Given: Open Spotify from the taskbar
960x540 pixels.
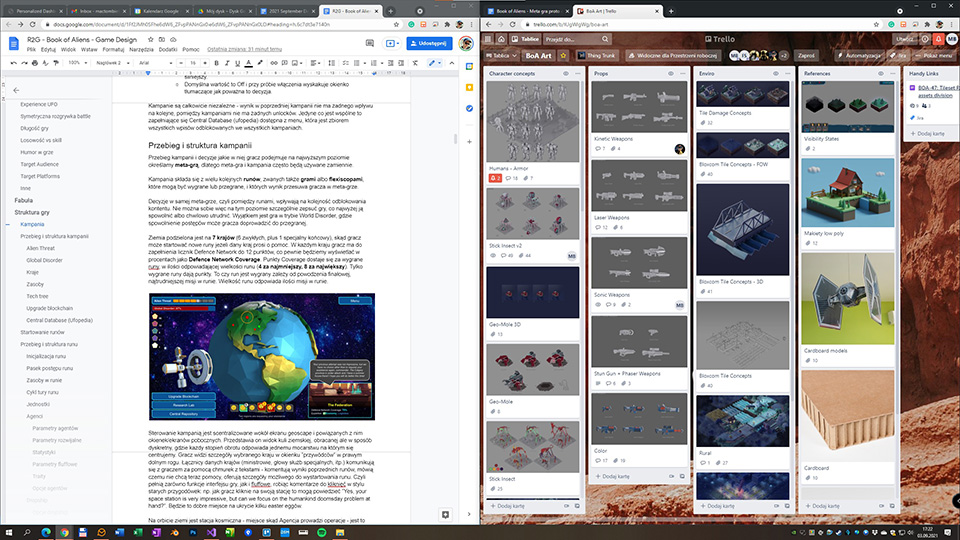Looking at the screenshot, I should click(321, 533).
